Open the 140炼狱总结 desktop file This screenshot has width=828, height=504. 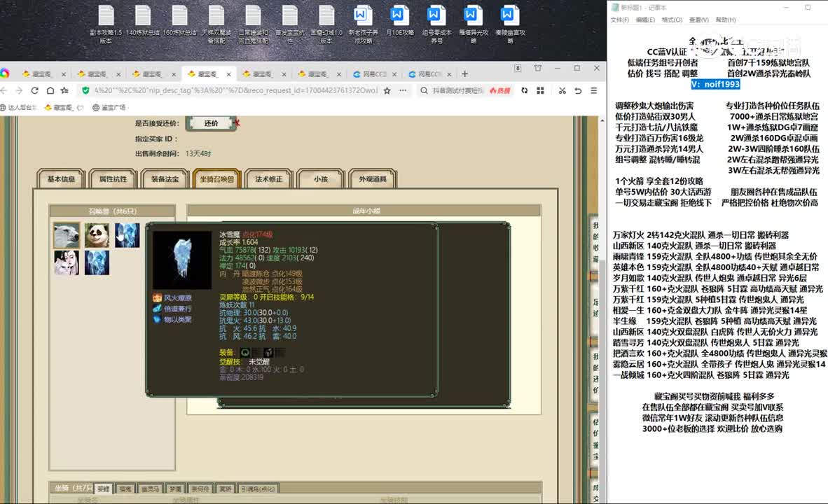point(143,21)
